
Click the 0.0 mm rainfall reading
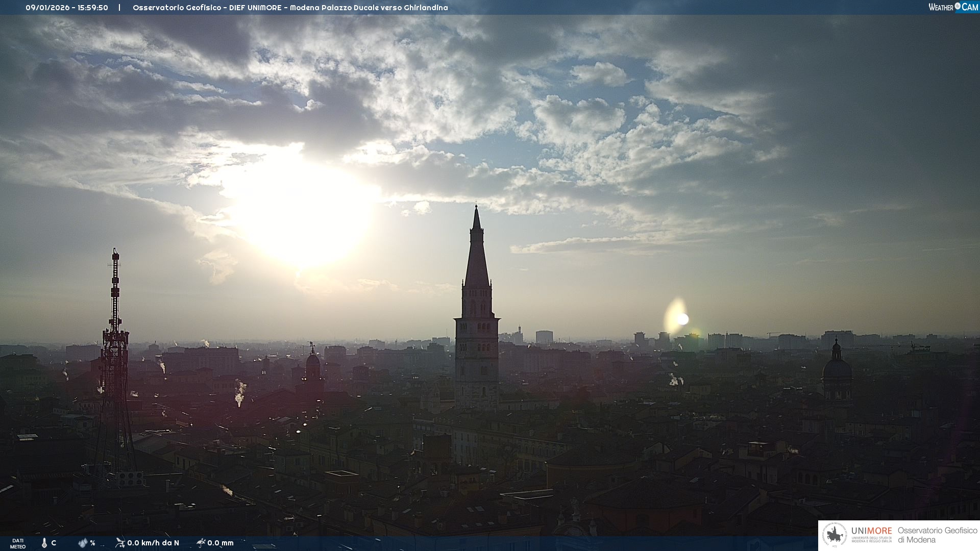(220, 543)
